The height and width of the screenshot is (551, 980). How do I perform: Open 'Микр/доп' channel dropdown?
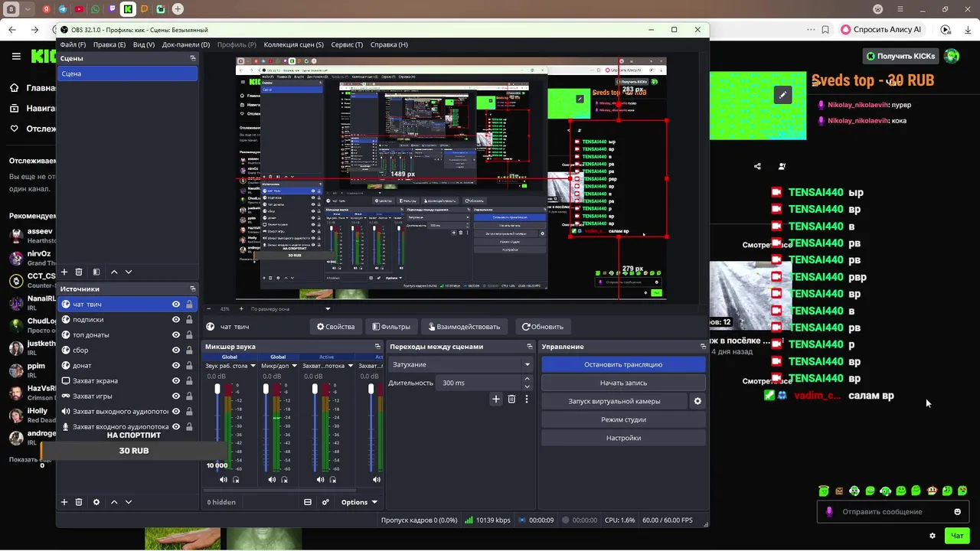click(x=294, y=366)
